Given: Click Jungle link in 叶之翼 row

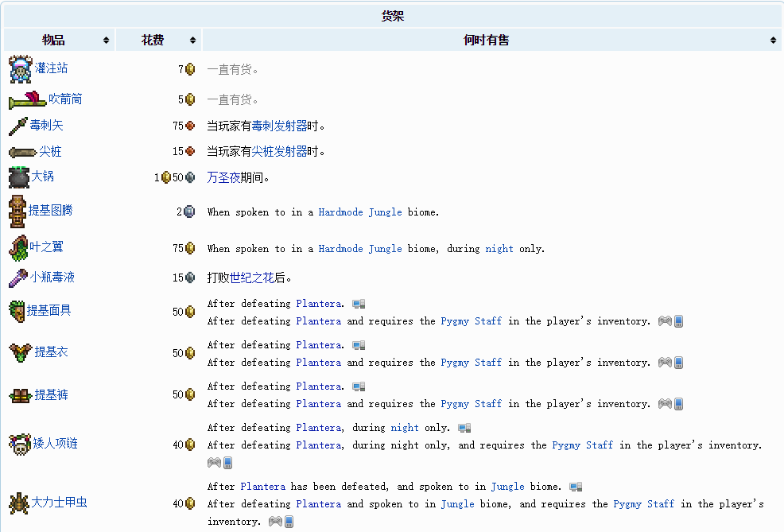Looking at the screenshot, I should [385, 248].
